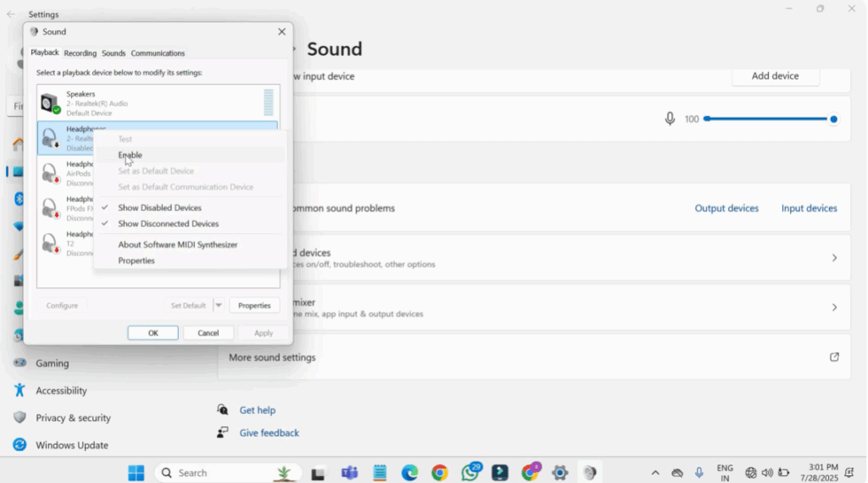
Task: Expand the volume mixer chevron row
Action: pyautogui.click(x=834, y=308)
